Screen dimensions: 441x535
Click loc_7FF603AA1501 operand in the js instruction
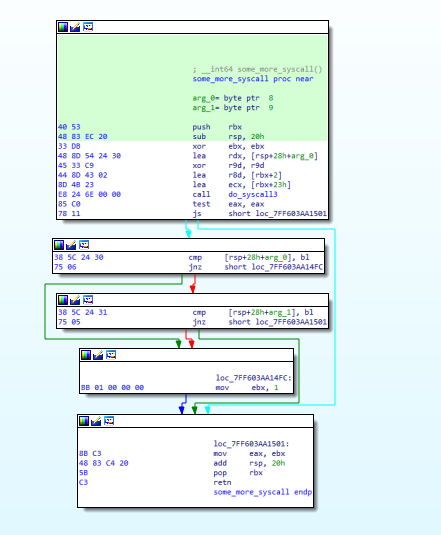[x=291, y=214]
